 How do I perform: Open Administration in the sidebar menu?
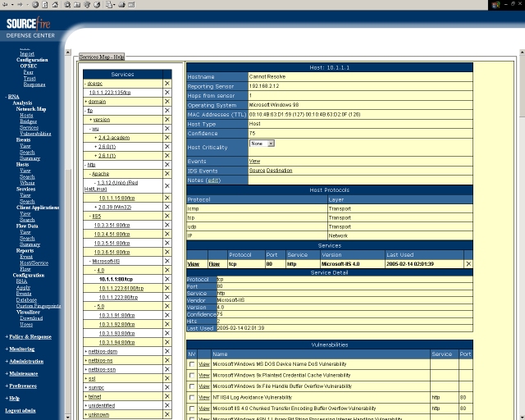pyautogui.click(x=26, y=362)
